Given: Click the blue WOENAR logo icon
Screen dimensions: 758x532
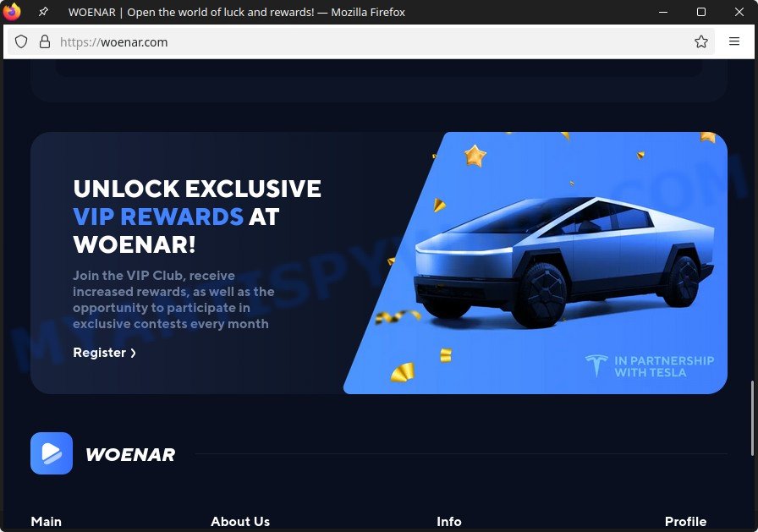Looking at the screenshot, I should pyautogui.click(x=52, y=453).
